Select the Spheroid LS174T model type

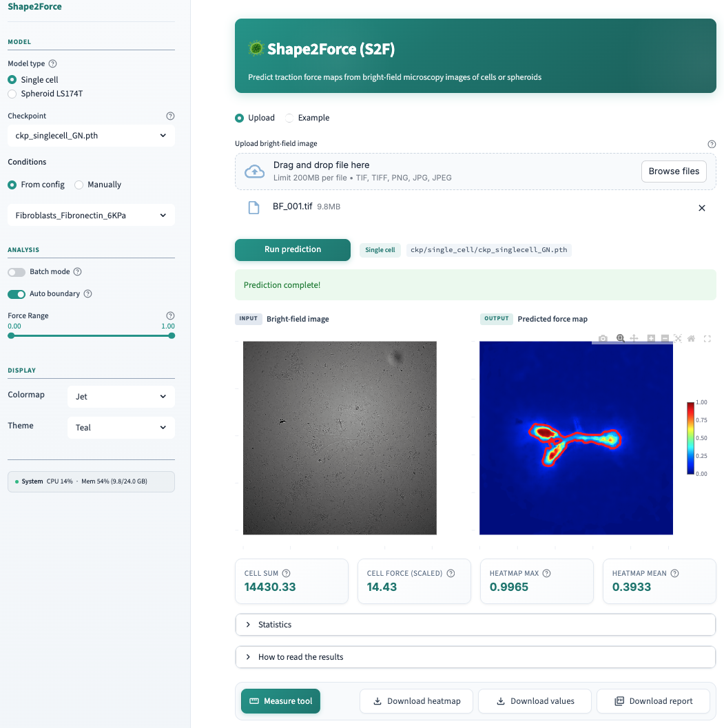point(12,93)
